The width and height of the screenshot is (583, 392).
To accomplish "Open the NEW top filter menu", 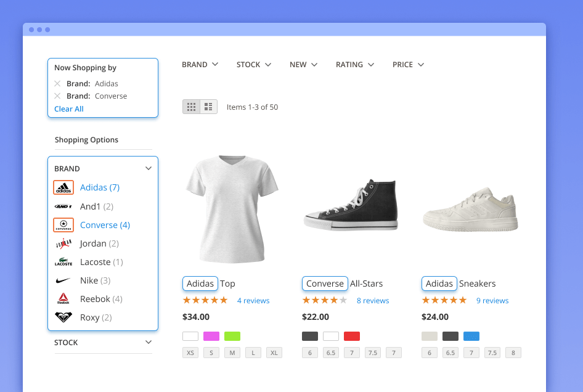I will point(303,65).
